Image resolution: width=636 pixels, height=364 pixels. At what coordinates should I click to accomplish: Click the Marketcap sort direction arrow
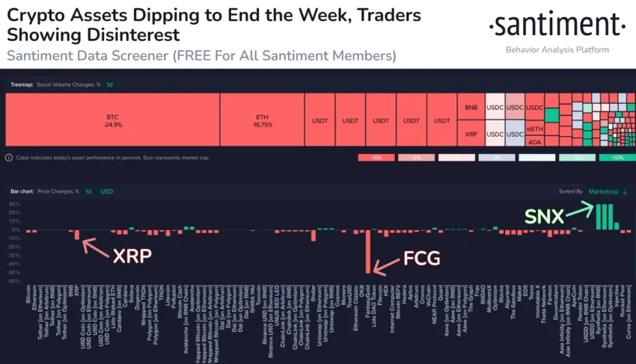pos(625,191)
